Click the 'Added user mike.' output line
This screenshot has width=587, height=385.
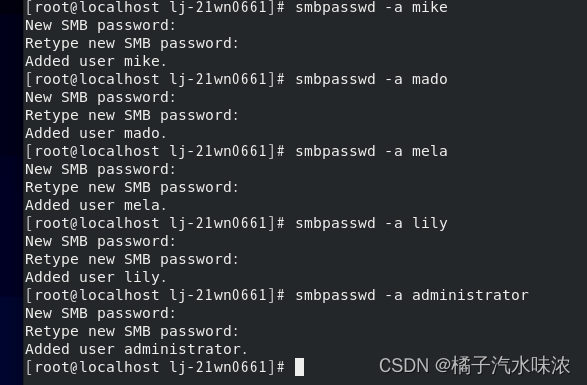[96, 61]
